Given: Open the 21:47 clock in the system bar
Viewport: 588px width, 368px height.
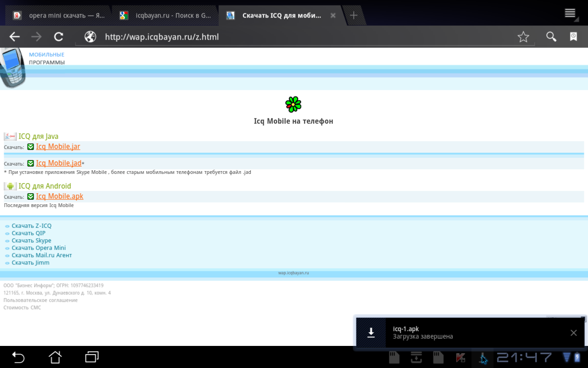Looking at the screenshot, I should [524, 357].
